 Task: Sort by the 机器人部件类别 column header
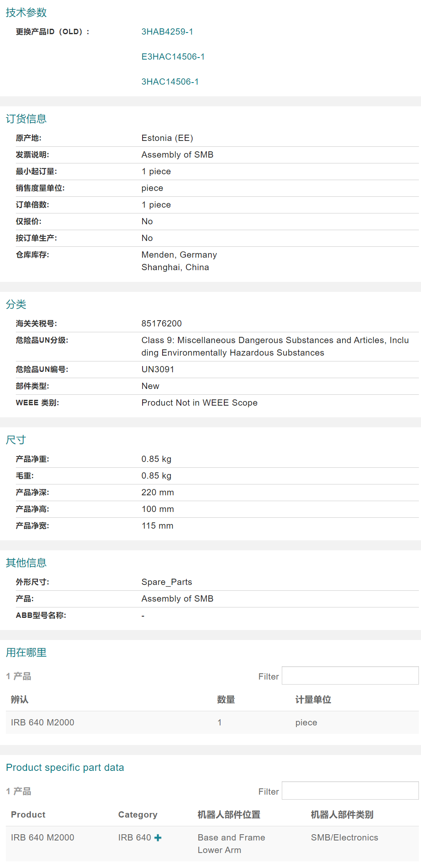[x=342, y=815]
